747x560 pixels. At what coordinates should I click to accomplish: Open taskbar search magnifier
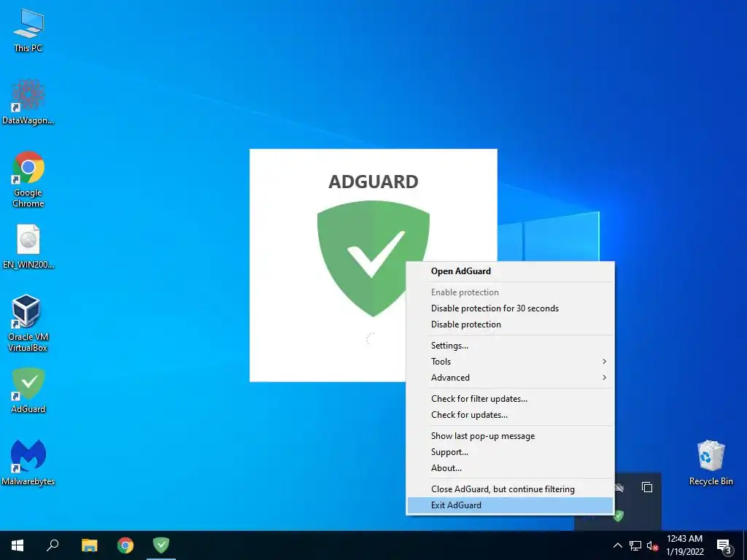pyautogui.click(x=53, y=545)
